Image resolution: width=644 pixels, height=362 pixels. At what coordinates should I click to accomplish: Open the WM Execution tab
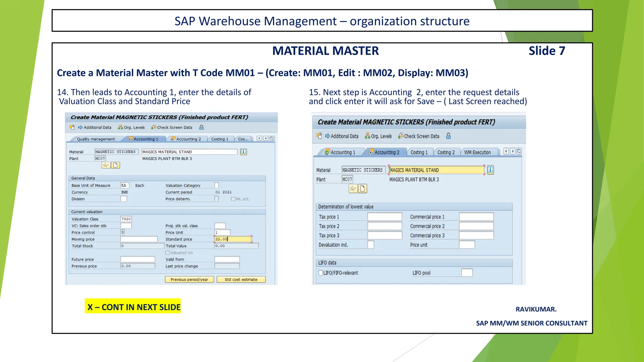477,152
